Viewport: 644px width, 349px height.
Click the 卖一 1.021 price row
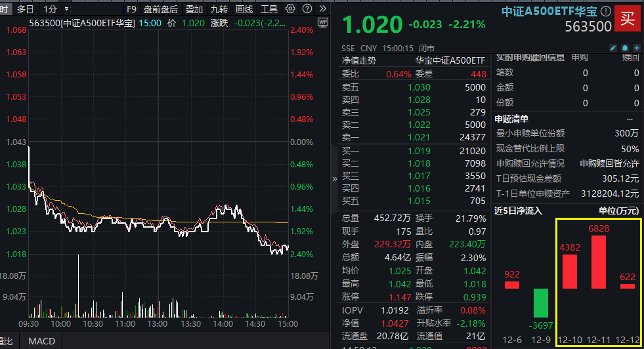(x=413, y=137)
